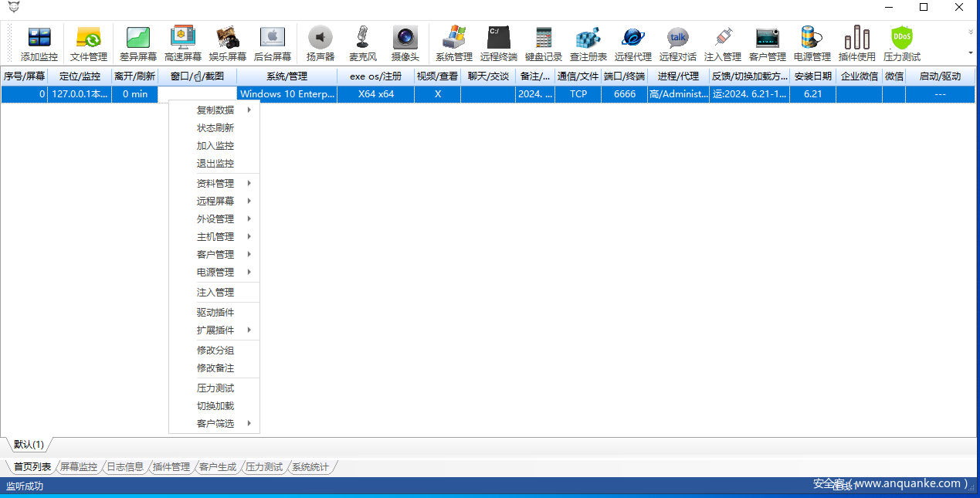Expand the 扩展插件 submenu

[x=215, y=330]
